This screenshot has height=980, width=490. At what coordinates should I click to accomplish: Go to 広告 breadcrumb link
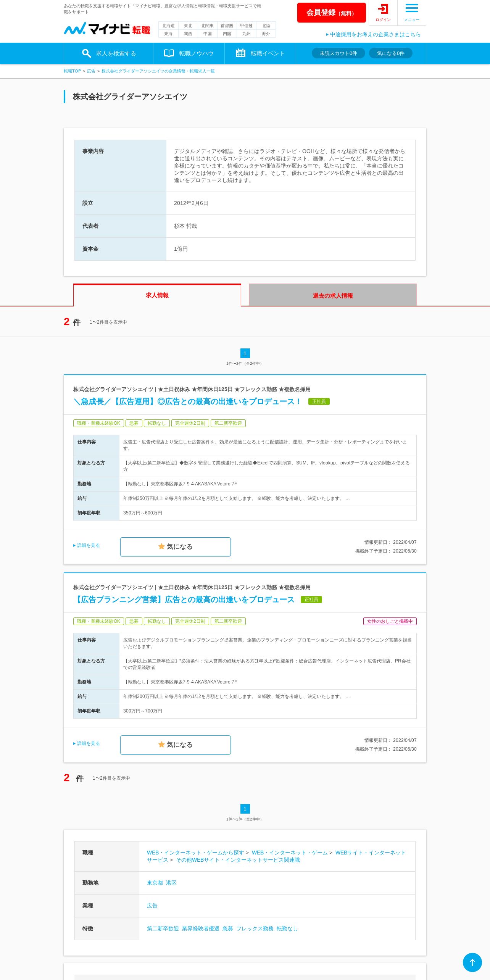coord(91,71)
